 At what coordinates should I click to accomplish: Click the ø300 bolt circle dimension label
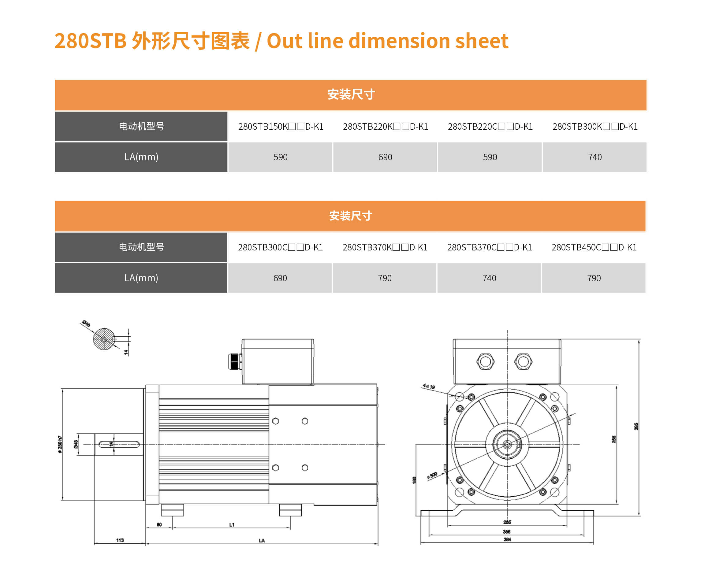(432, 475)
